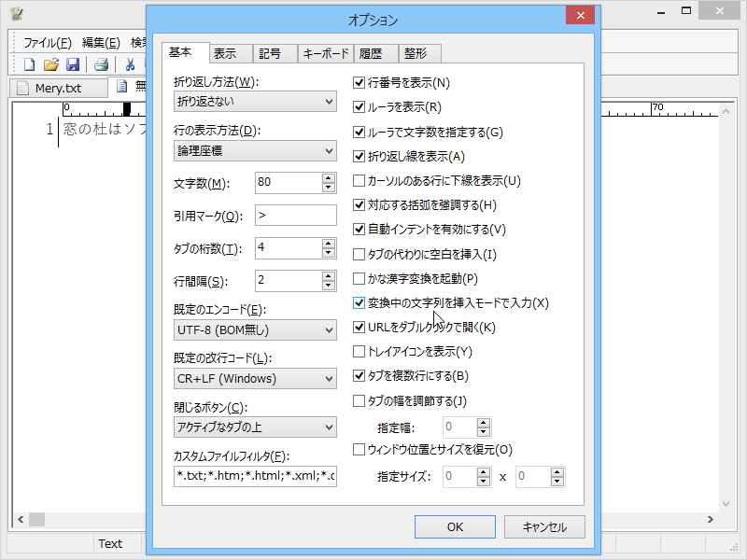Disable the ルーラを表示 option
Screen dimensions: 747x560
pos(358,106)
